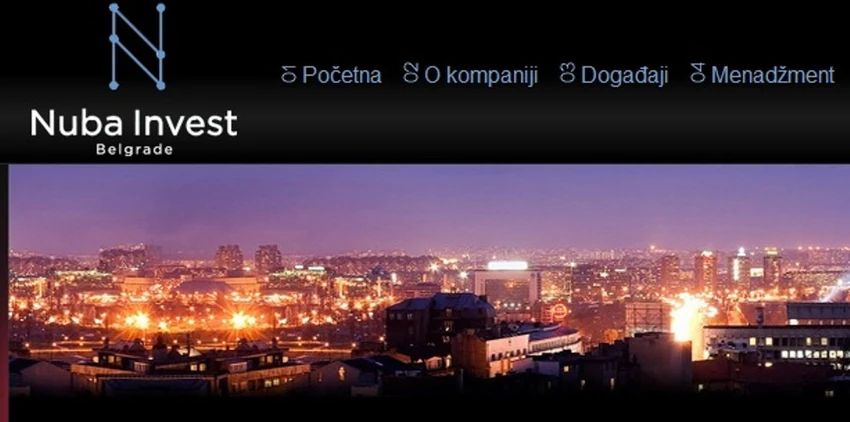
Task: Click the red neon sign in the panorama
Action: [559, 312]
